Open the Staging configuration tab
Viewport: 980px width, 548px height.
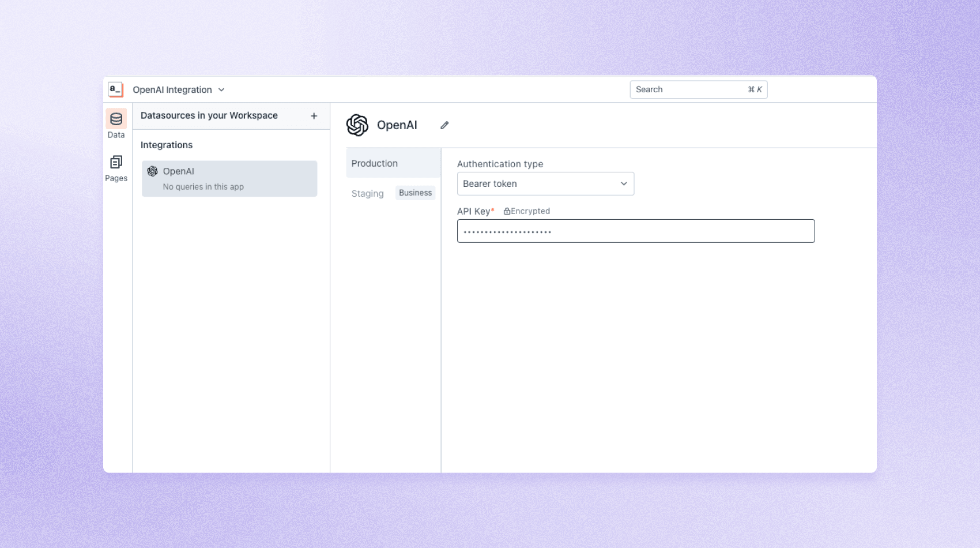point(367,193)
